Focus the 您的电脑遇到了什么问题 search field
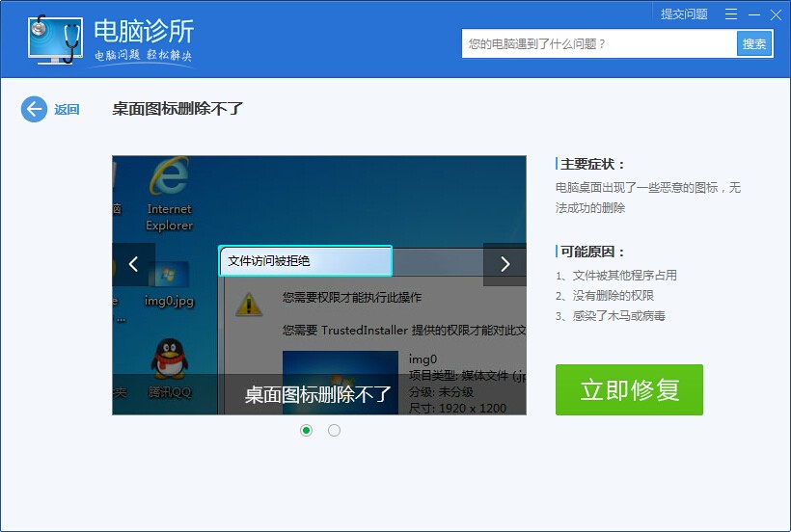 [599, 43]
